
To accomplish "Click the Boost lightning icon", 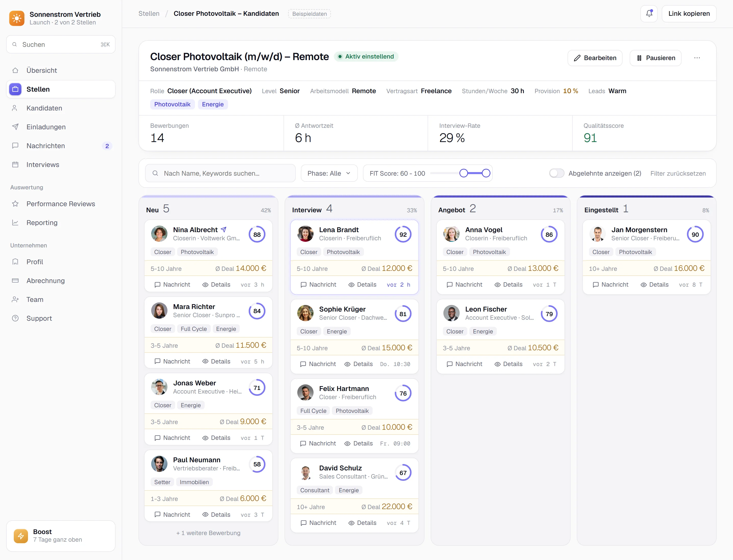I will coord(21,536).
